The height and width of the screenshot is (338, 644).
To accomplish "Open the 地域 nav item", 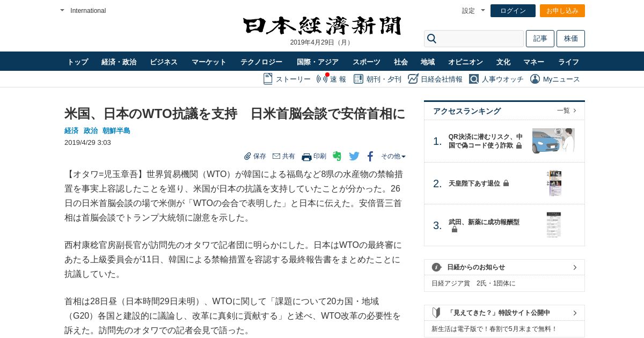I will pyautogui.click(x=428, y=62).
